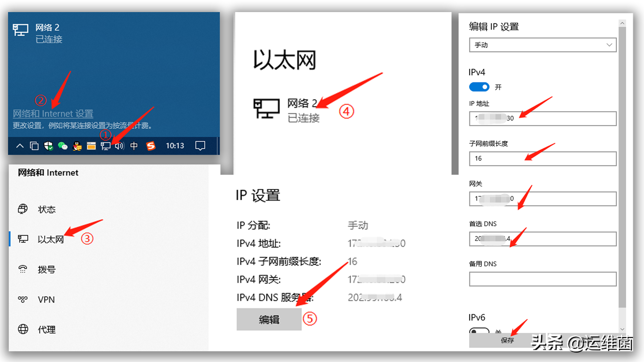
Task: Click the 编辑 button under IP settings
Action: tap(269, 319)
